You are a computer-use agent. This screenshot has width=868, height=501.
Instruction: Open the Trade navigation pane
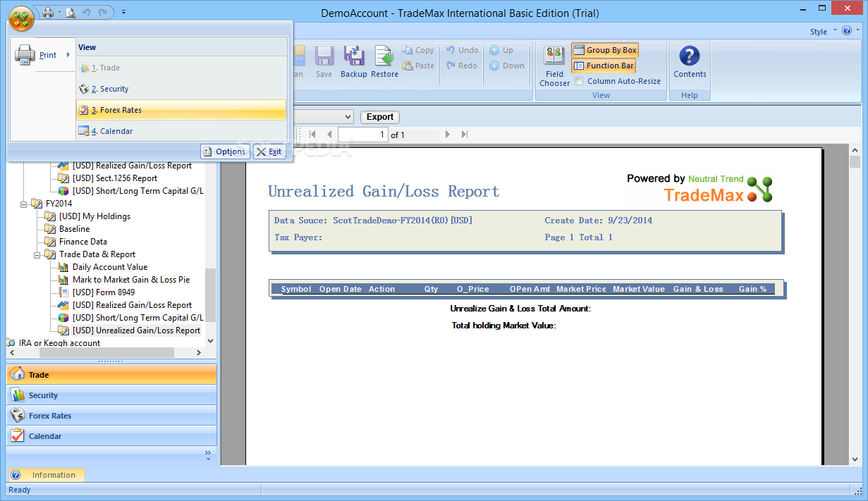[111, 375]
